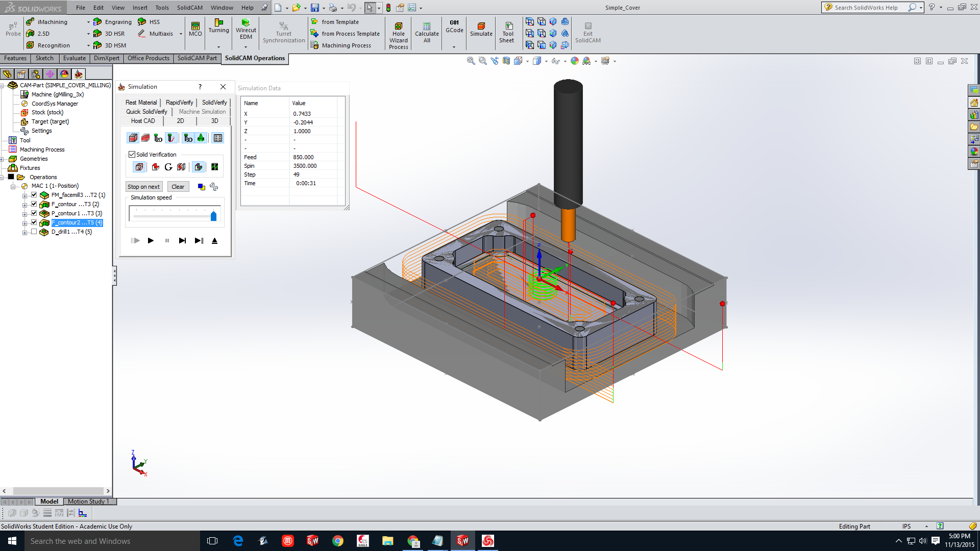Click the Clear button

pos(178,187)
